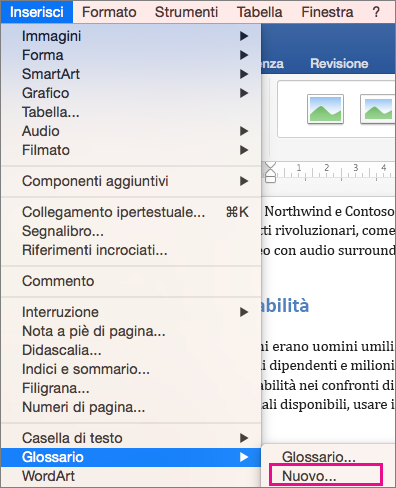Viewport: 396px width, 488px height.
Task: Expand the Audio submenu
Action: click(131, 131)
